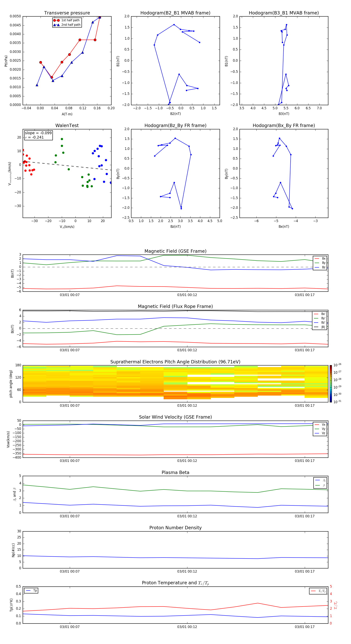Click the 'Vy' legend entry in velocity plot
Image resolution: width=351 pixels, height=644 pixels.
click(x=320, y=429)
